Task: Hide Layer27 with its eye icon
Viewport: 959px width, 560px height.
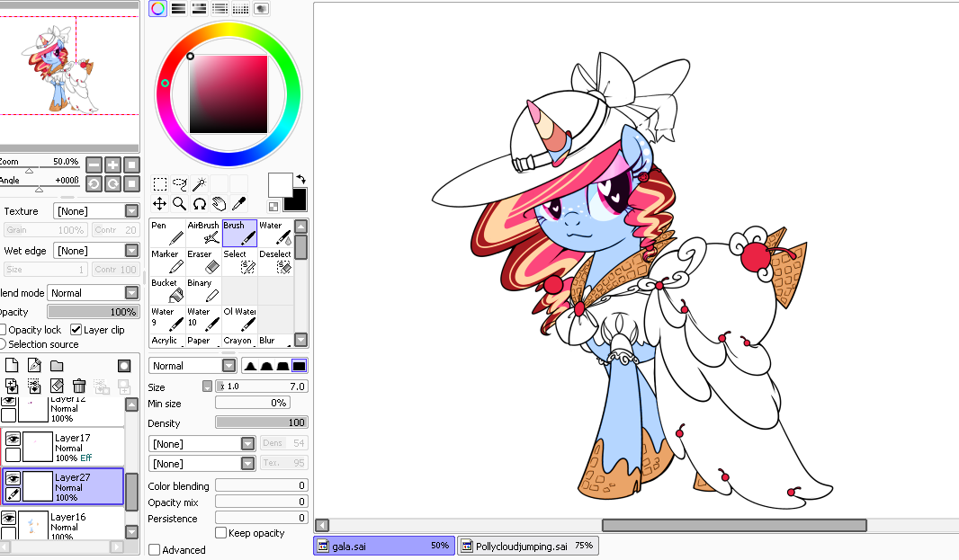Action: [13, 478]
